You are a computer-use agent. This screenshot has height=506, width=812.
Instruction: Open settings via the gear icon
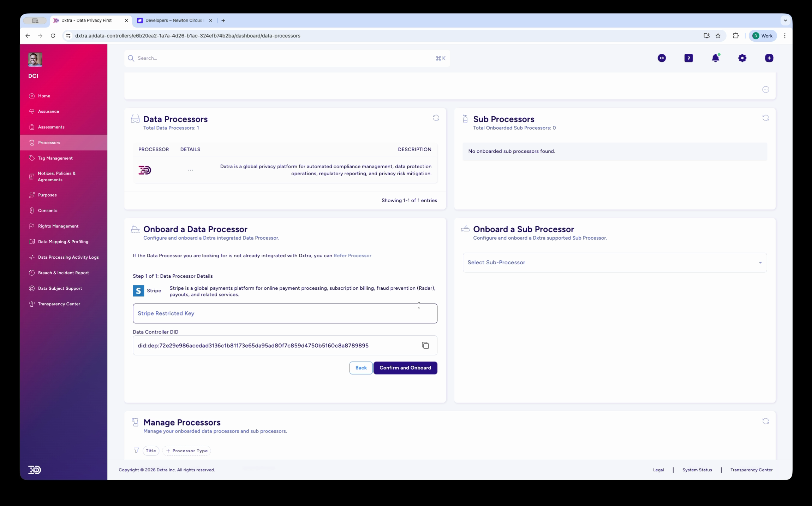pos(742,58)
